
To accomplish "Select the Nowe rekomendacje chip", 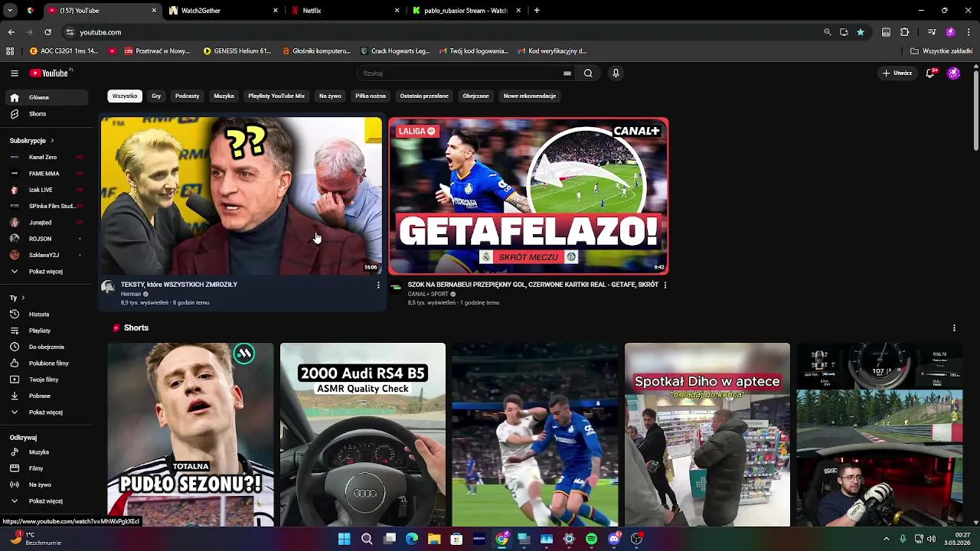I will [x=530, y=96].
